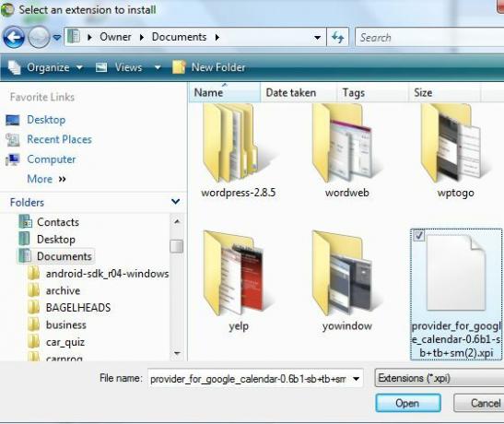504x424 pixels.
Task: Collapse the Folders pane chevron
Action: pyautogui.click(x=175, y=202)
